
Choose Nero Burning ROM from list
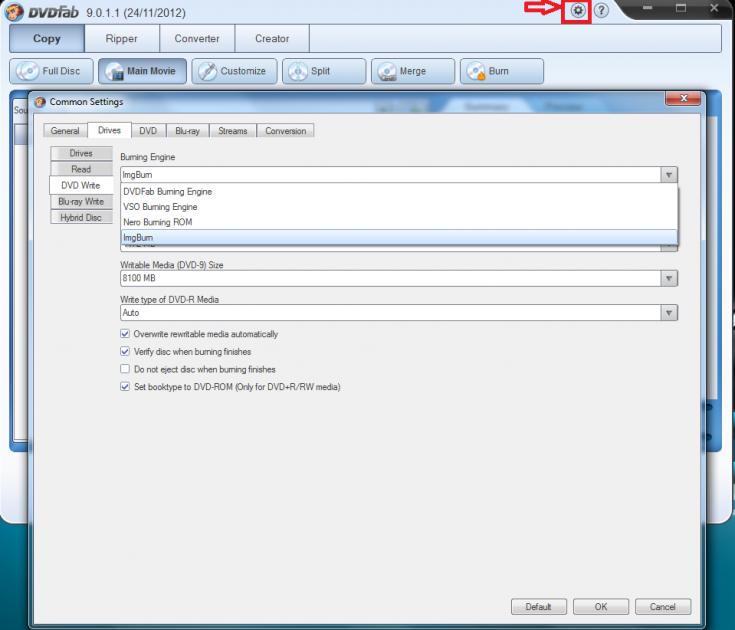pyautogui.click(x=399, y=222)
